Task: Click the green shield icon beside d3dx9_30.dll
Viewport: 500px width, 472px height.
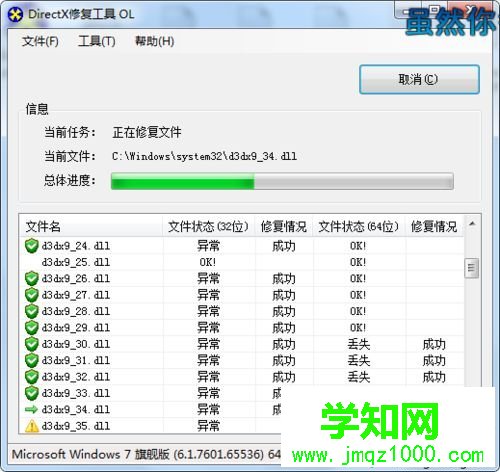Action: tap(32, 344)
